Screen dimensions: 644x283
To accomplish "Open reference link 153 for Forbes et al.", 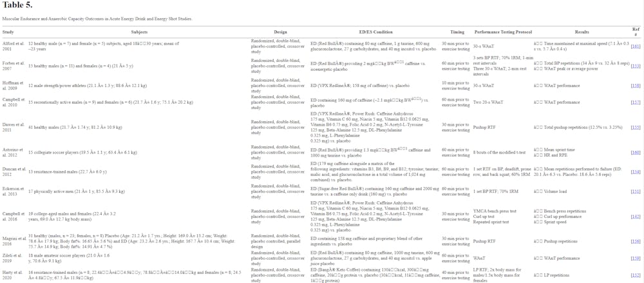I will click(635, 66).
